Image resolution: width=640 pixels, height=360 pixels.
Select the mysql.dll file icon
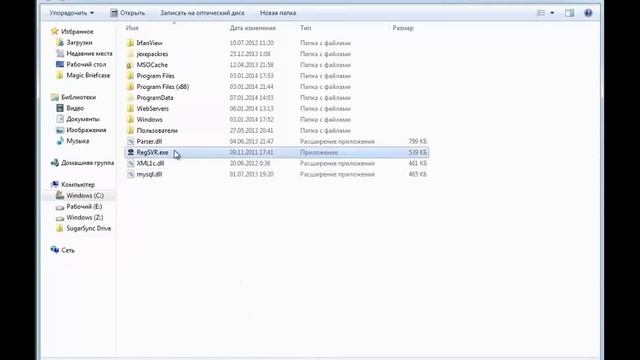[x=130, y=174]
